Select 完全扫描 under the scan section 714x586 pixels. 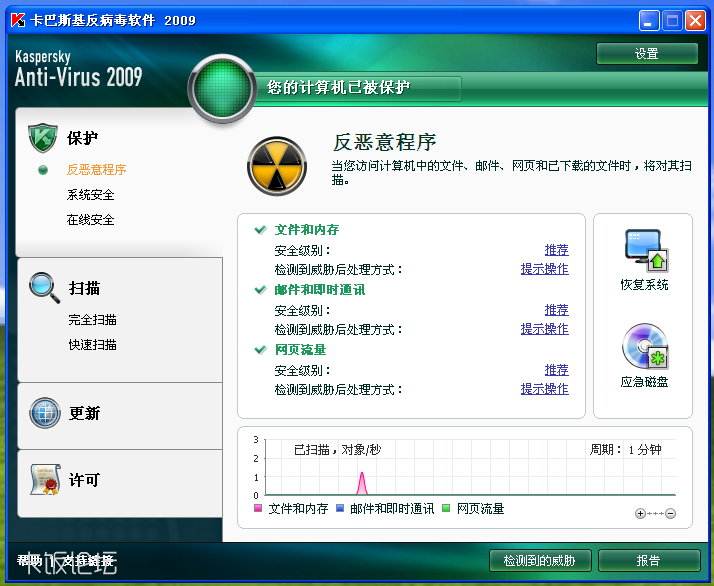(x=93, y=320)
